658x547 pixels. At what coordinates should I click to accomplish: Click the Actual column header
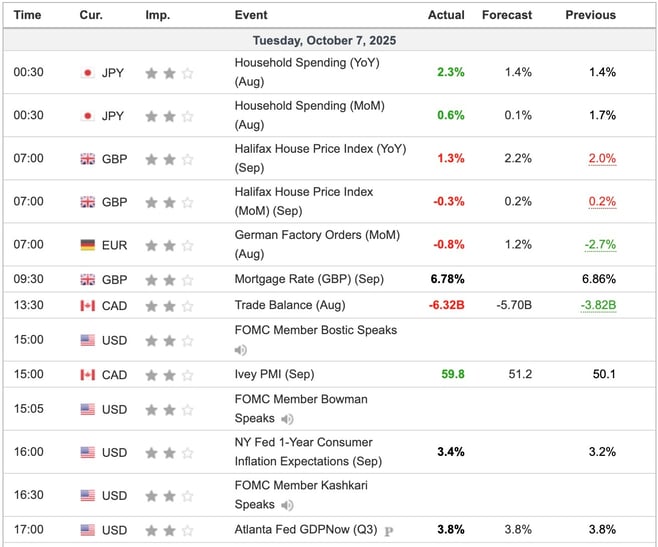click(446, 15)
